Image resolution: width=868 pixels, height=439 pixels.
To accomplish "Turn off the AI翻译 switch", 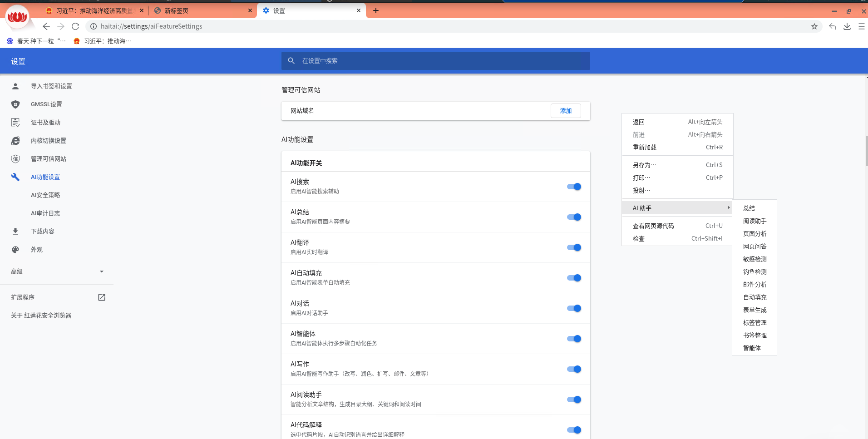I will 574,247.
